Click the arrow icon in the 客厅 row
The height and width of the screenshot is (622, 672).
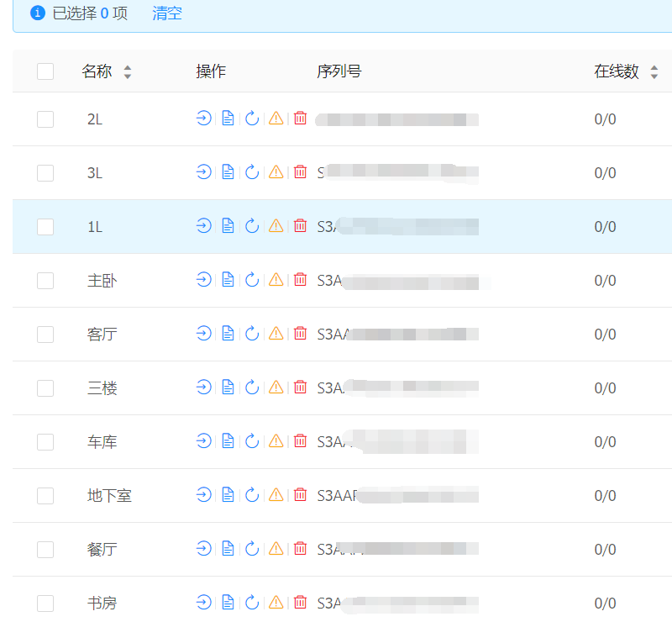tap(204, 334)
